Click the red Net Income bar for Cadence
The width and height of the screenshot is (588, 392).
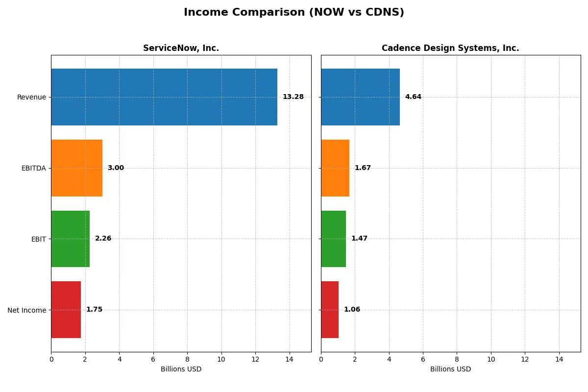(329, 310)
